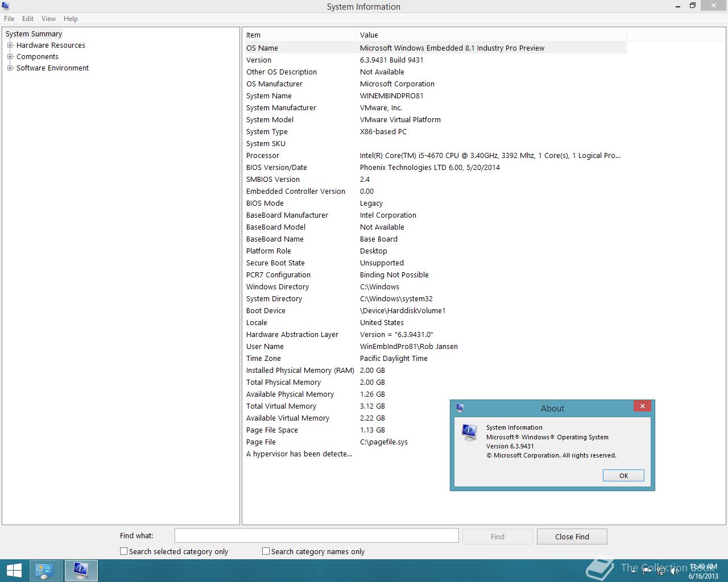Click the About dialog title icon
Screen dimensions: 728x582
pyautogui.click(x=460, y=408)
